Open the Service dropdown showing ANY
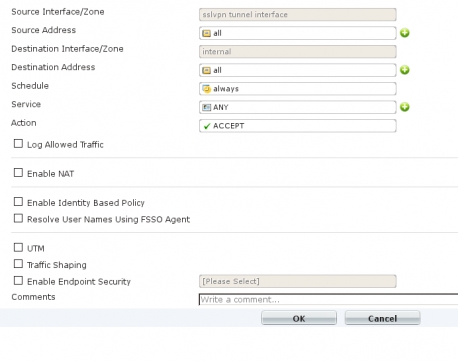This screenshot has height=362, width=458. (x=298, y=107)
